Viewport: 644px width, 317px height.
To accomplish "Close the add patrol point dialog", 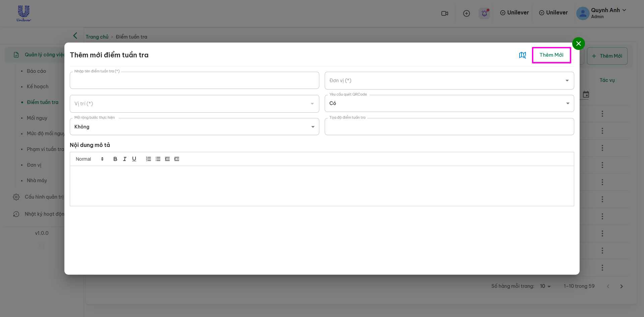I will [x=578, y=44].
